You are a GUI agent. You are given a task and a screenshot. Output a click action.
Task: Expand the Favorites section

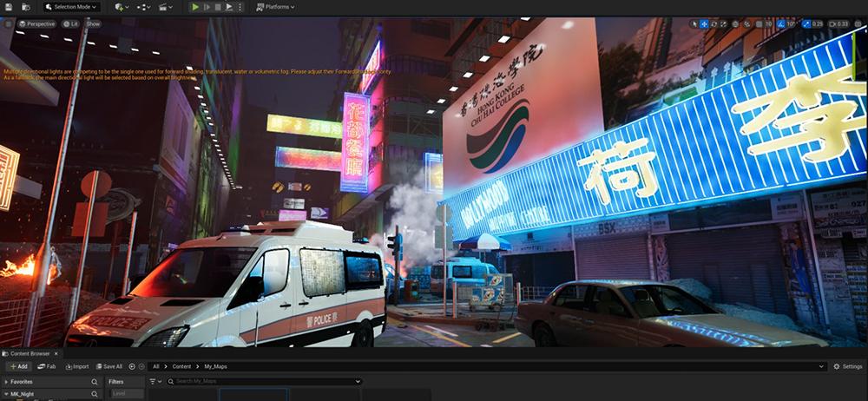tap(6, 382)
